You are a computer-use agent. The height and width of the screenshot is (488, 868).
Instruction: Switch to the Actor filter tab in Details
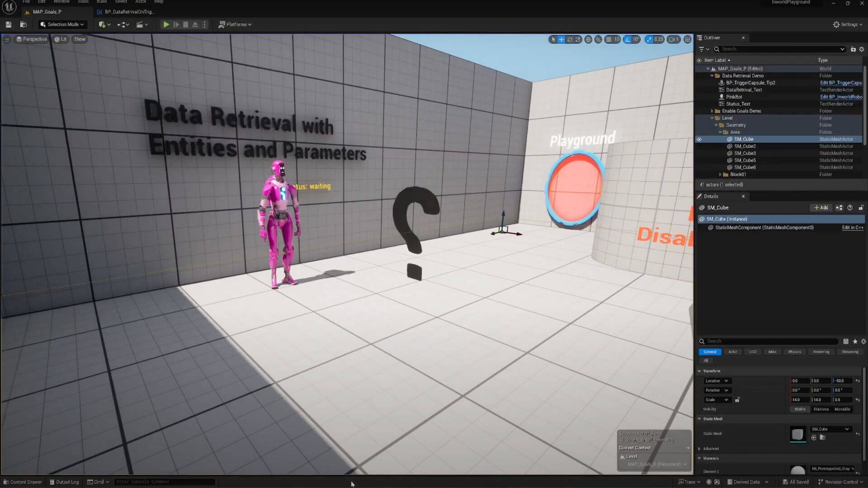(732, 352)
